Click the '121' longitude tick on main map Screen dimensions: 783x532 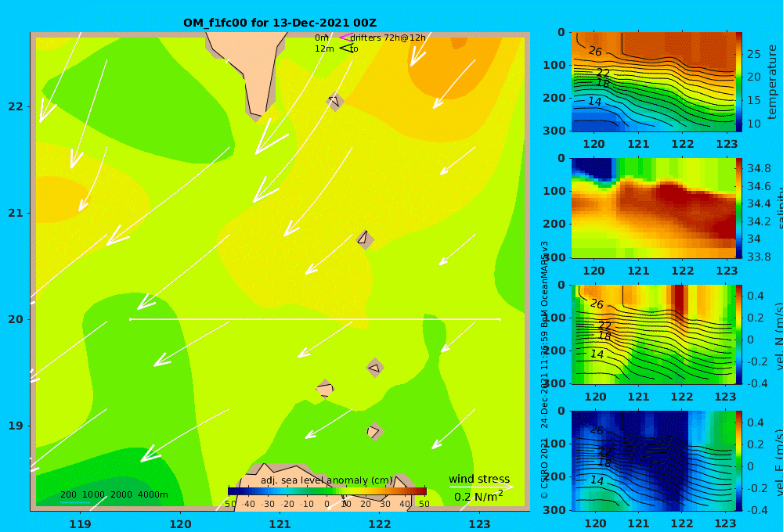[280, 524]
